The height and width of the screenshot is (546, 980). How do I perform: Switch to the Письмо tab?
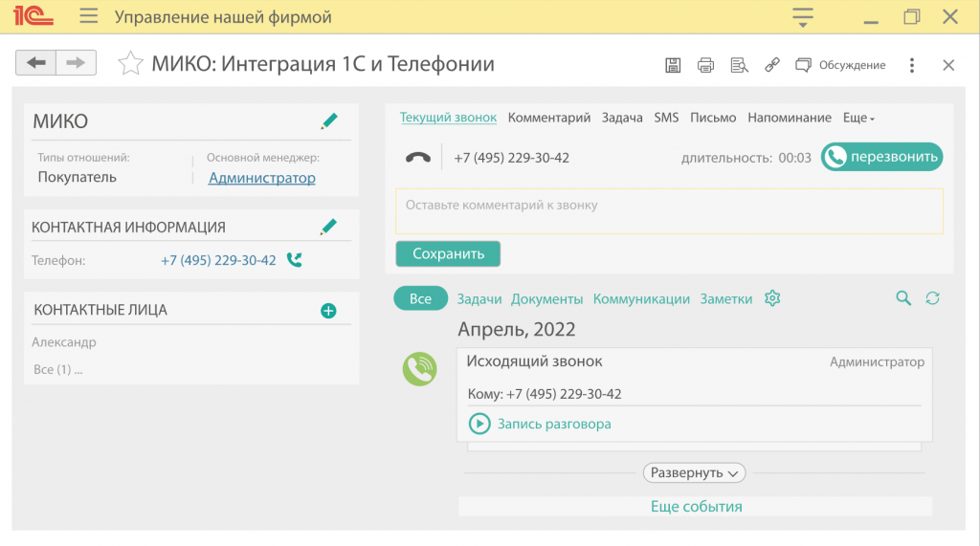pyautogui.click(x=713, y=118)
